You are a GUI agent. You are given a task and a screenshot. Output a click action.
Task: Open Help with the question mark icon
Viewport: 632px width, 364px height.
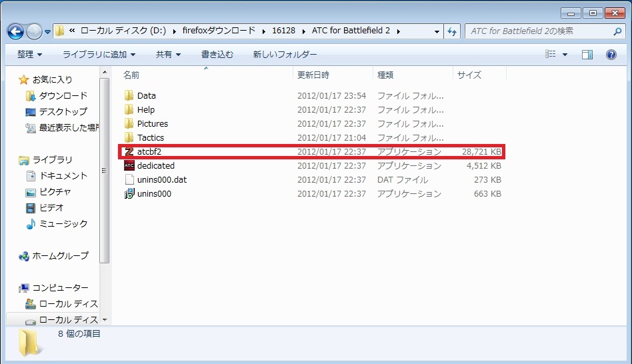611,55
